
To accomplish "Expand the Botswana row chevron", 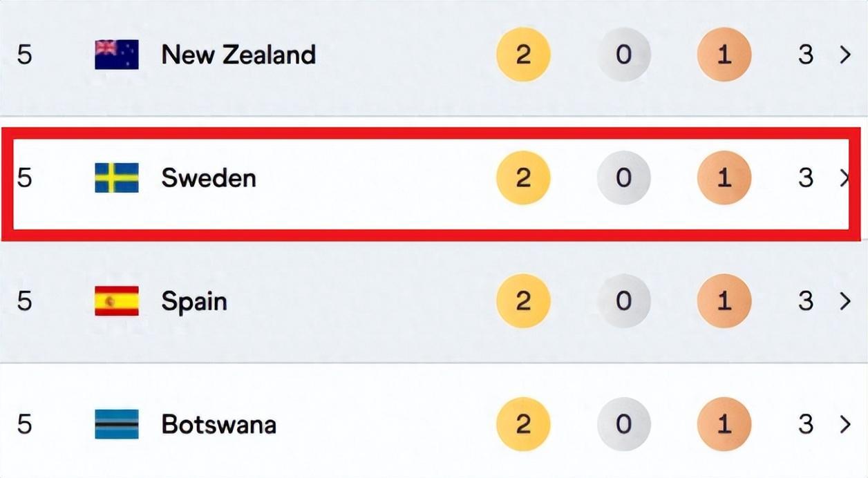I will coord(845,424).
